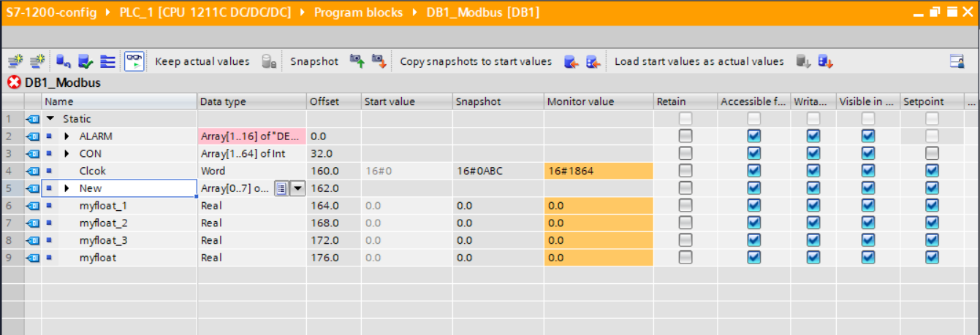The image size is (980, 335).
Task: Check the Setpoint box for CON row
Action: tap(932, 153)
